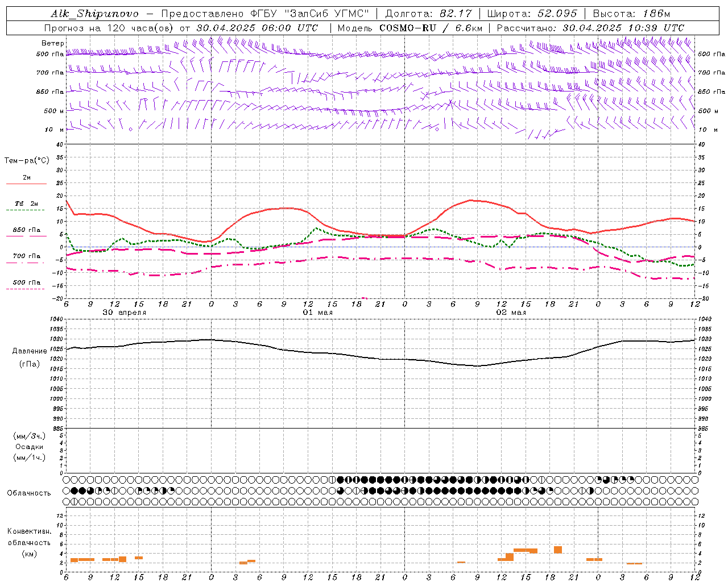Click the (км) unit under convective cloud label
Image resolution: width=728 pixels, height=582 pixels.
click(x=29, y=554)
